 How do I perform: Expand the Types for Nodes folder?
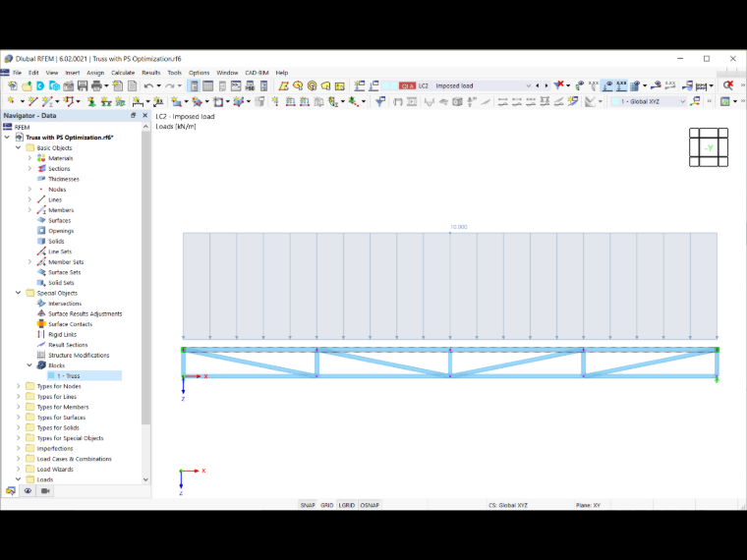tap(18, 386)
